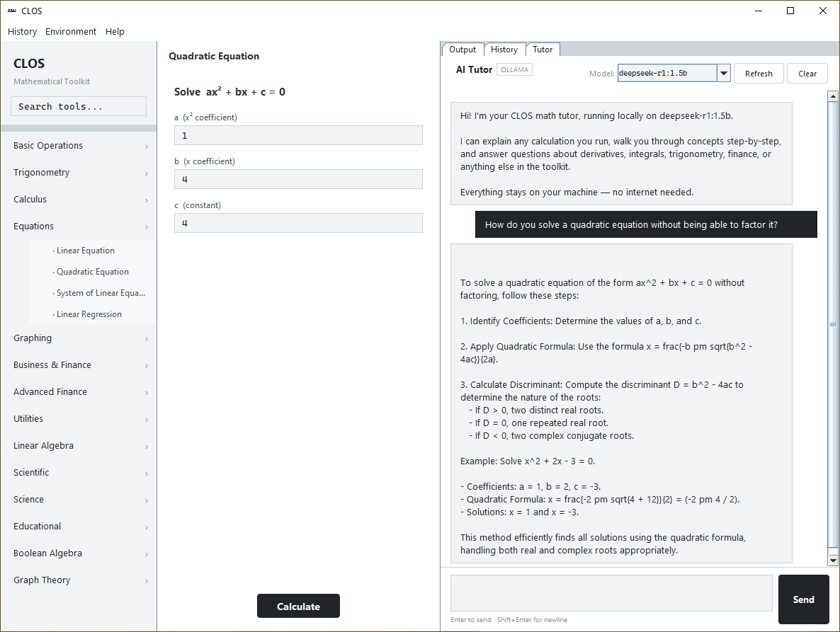Click the chat vertical scrollbar thumb
840x632 pixels.
click(x=832, y=324)
